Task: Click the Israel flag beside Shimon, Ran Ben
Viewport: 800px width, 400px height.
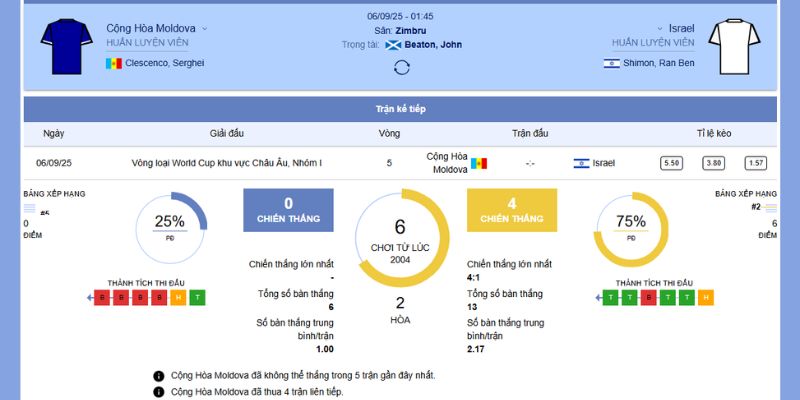Action: click(x=612, y=63)
